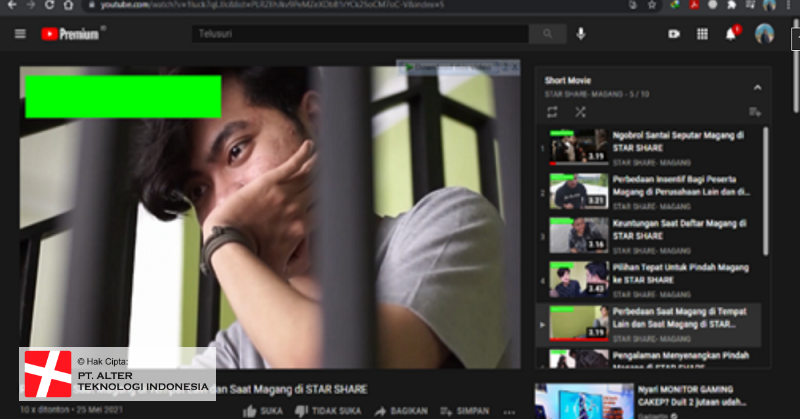
Task: Play 'Ngobrol Santai Seputar Magang' video
Action: (678, 141)
